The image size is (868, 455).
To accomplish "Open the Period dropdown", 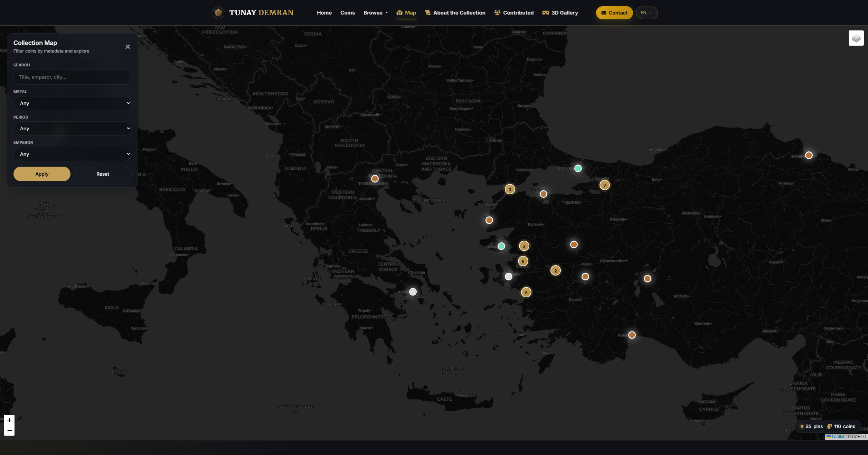I will 72,128.
